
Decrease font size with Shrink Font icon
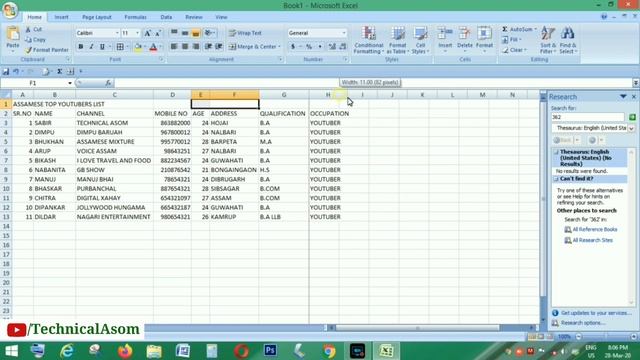click(158, 33)
